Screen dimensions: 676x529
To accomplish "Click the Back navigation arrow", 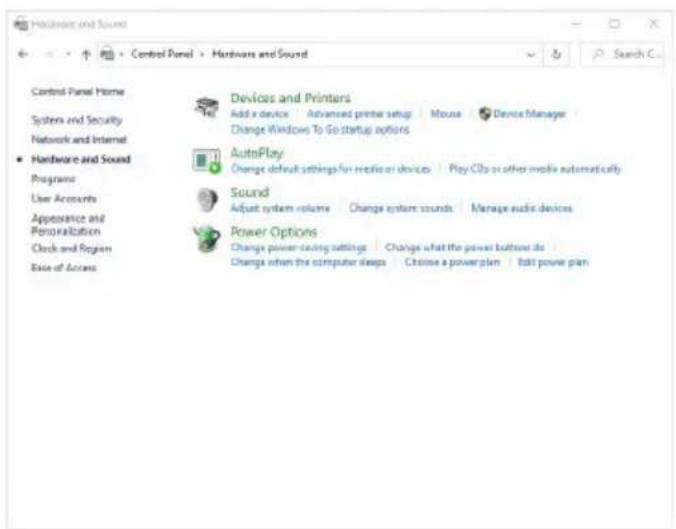I will click(23, 54).
